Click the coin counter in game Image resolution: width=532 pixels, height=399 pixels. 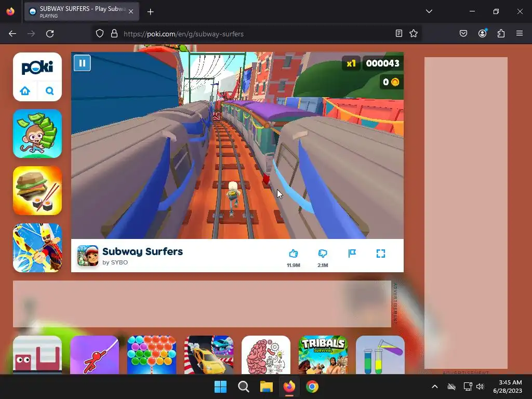pos(391,82)
